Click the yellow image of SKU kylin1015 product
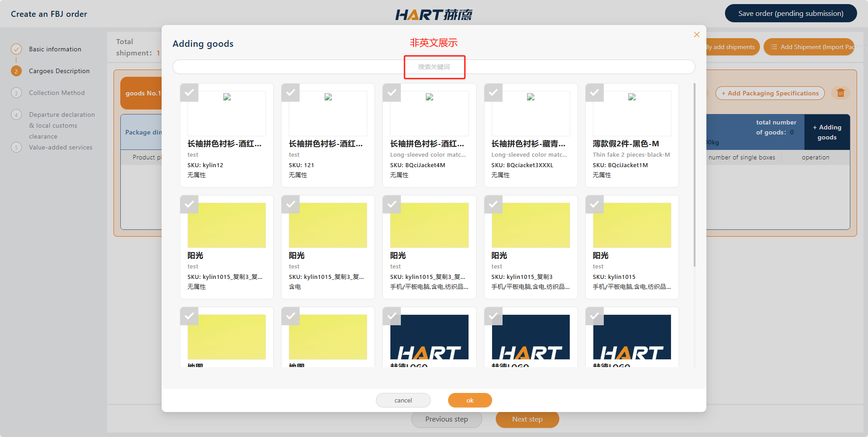The height and width of the screenshot is (437, 868). pyautogui.click(x=631, y=225)
